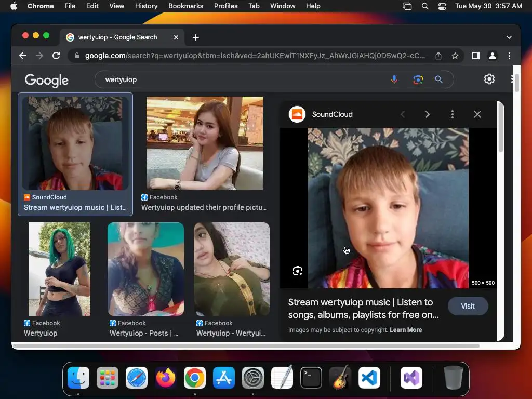532x399 pixels.
Task: Click the Wertyuiop - Posts result title
Action: [143, 333]
